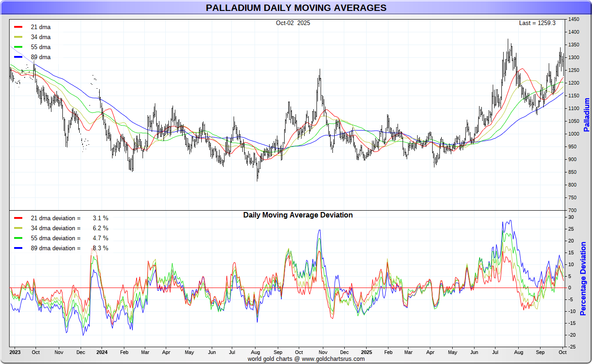Click the Percentage Deviation axis label
The image size is (592, 364).
click(x=583, y=279)
